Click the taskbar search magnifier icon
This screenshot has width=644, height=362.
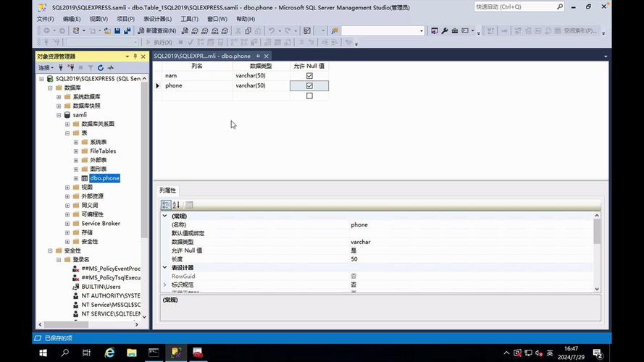[65, 353]
